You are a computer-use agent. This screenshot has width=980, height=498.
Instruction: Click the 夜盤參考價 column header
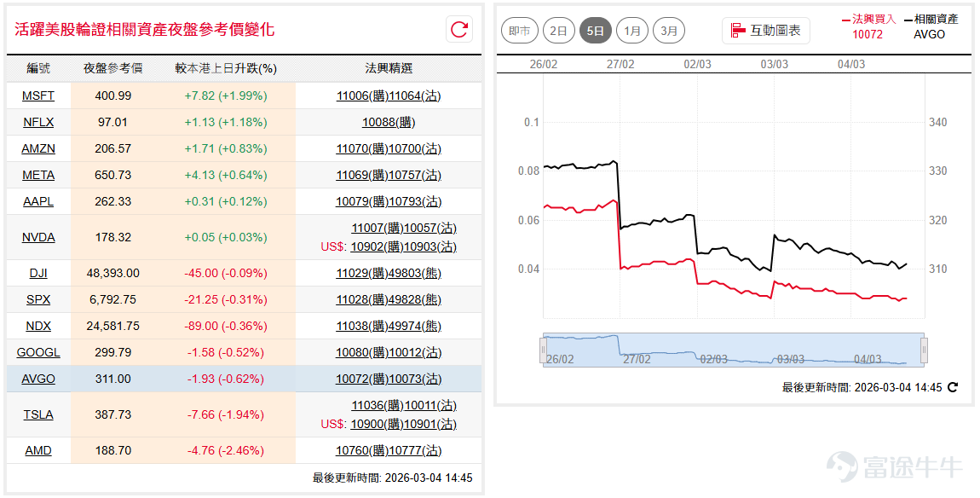113,68
